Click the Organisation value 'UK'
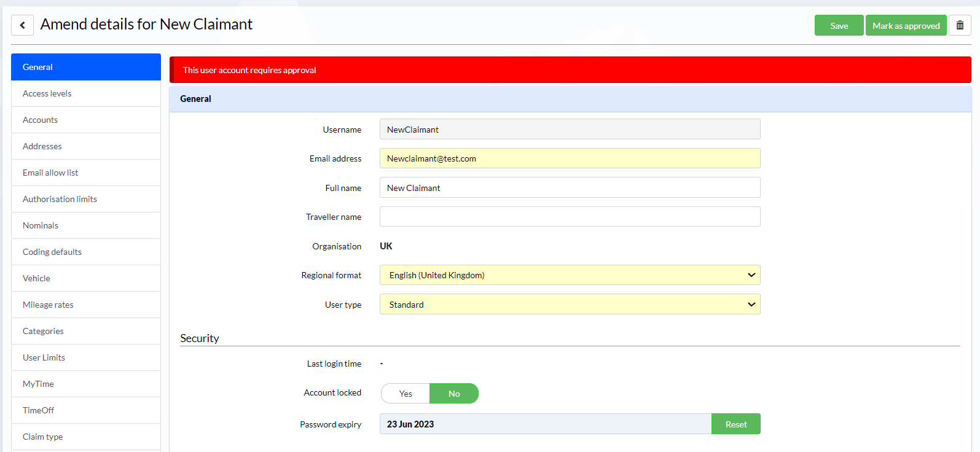The image size is (980, 452). (x=386, y=246)
